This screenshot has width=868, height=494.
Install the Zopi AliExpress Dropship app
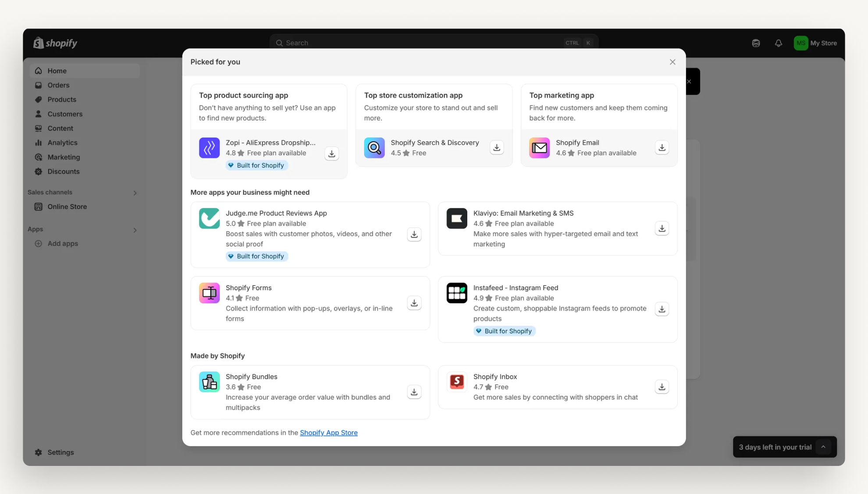[x=331, y=154]
